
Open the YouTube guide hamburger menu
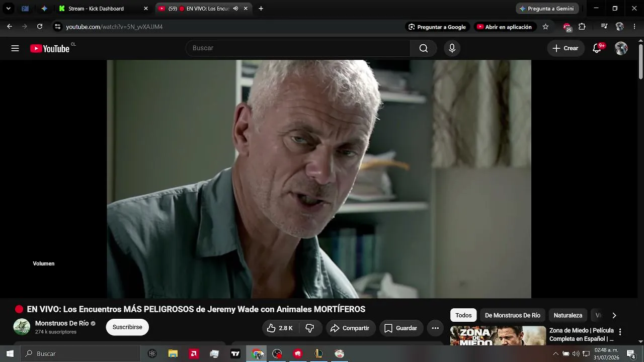(x=15, y=48)
